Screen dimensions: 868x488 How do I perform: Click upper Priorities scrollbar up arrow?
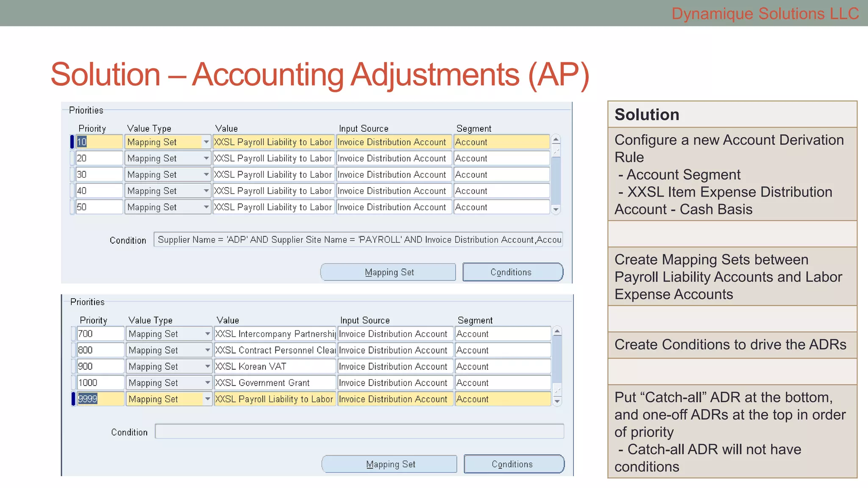[x=556, y=139]
